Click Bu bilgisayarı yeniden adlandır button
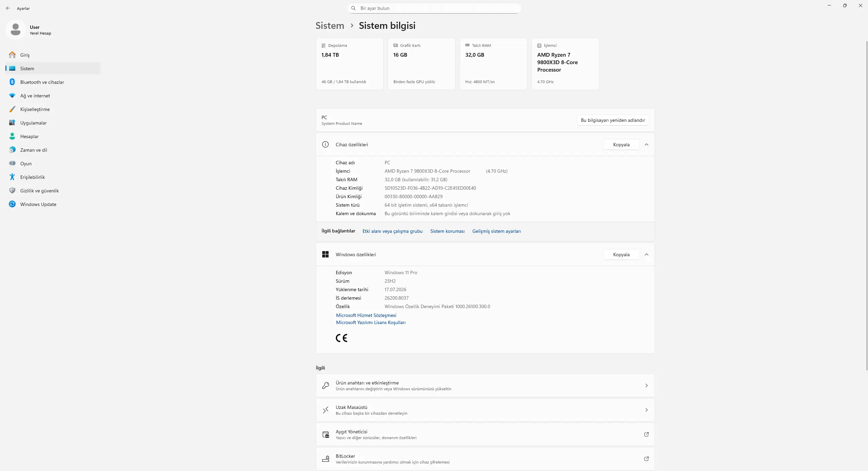Image resolution: width=868 pixels, height=471 pixels. (x=613, y=120)
